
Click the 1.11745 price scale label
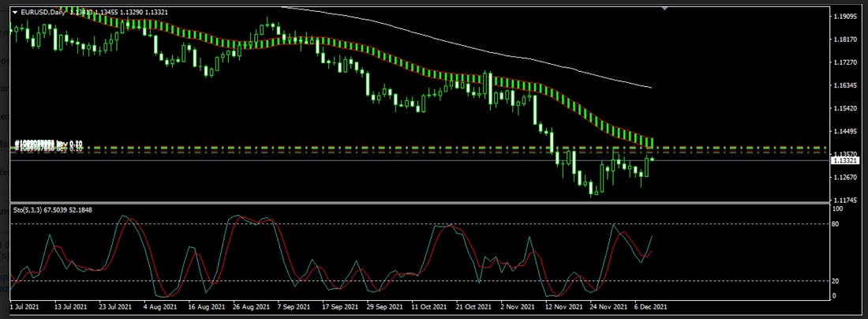pos(844,201)
